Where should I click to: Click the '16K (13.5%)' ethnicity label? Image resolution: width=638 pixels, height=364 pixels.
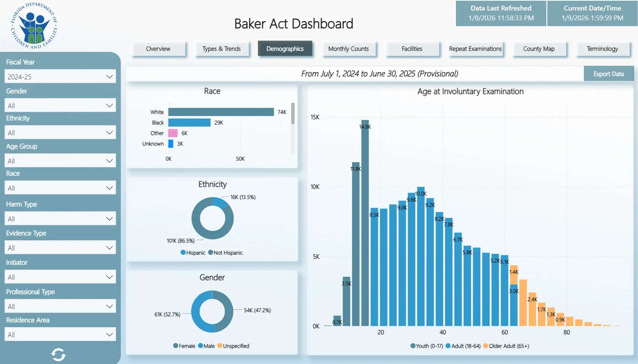tap(243, 197)
